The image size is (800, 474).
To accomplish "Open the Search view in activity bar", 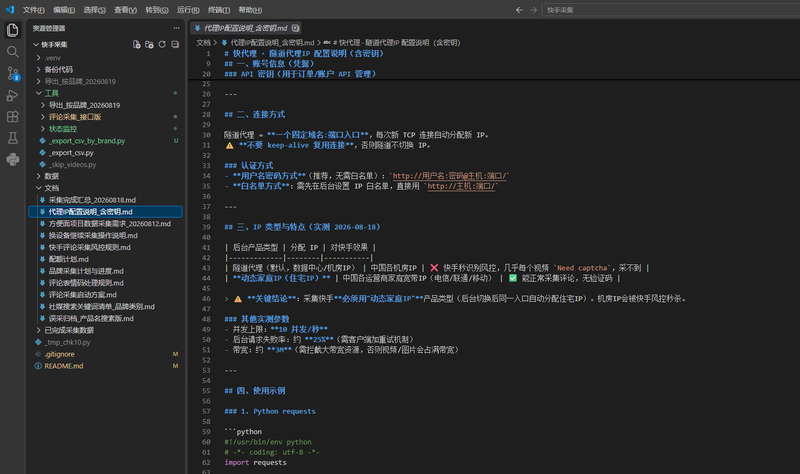I will click(13, 52).
